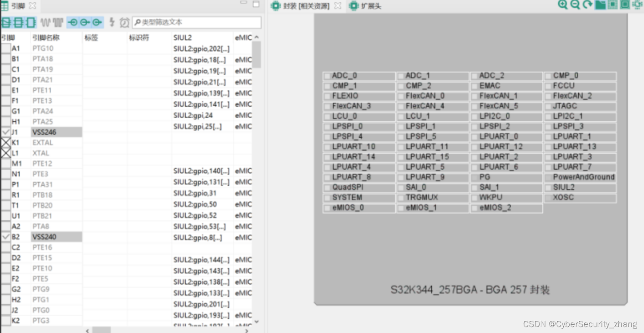This screenshot has height=333, width=644.
Task: Select the VSS240 pin name cell
Action: pyautogui.click(x=57, y=237)
